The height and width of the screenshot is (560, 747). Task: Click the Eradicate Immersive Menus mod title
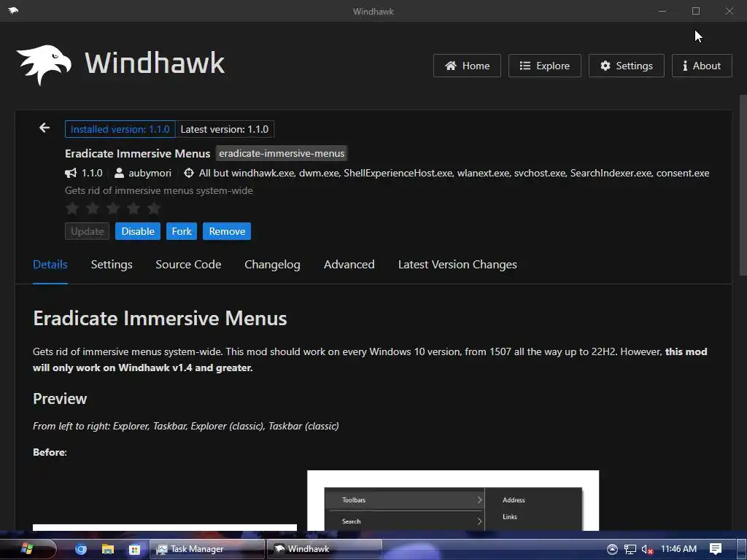138,153
